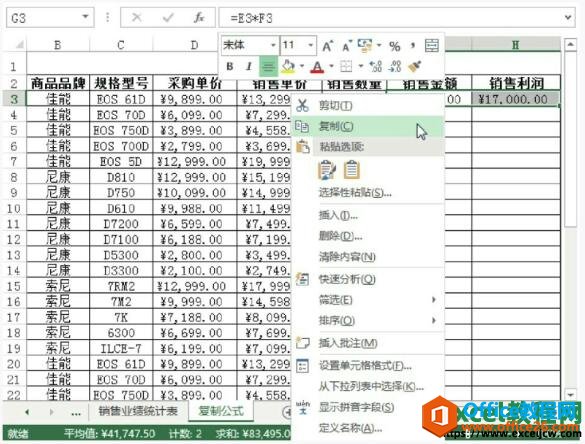Click the fx insert function button
Viewport: 585px width, 444px height.
pos(199,18)
